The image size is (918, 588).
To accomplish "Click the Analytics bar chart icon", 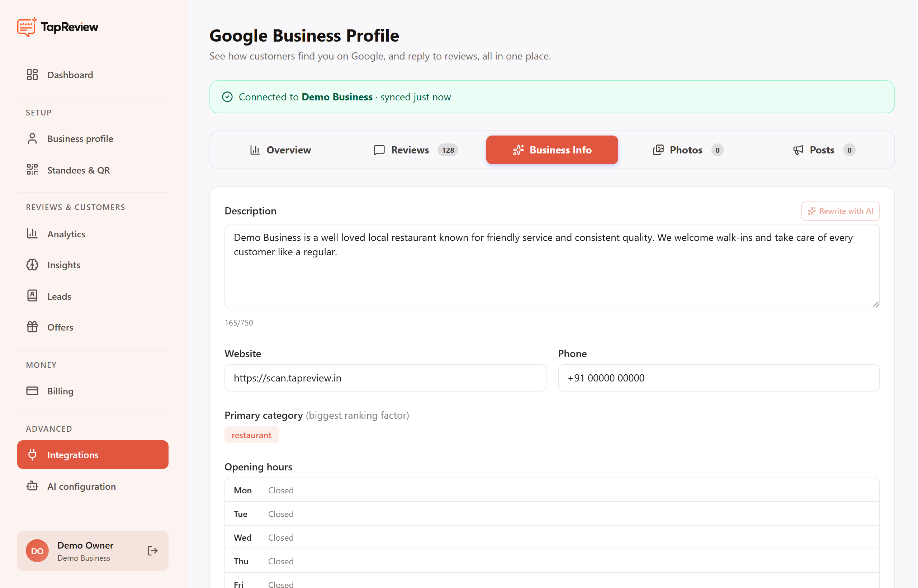I will [x=32, y=233].
